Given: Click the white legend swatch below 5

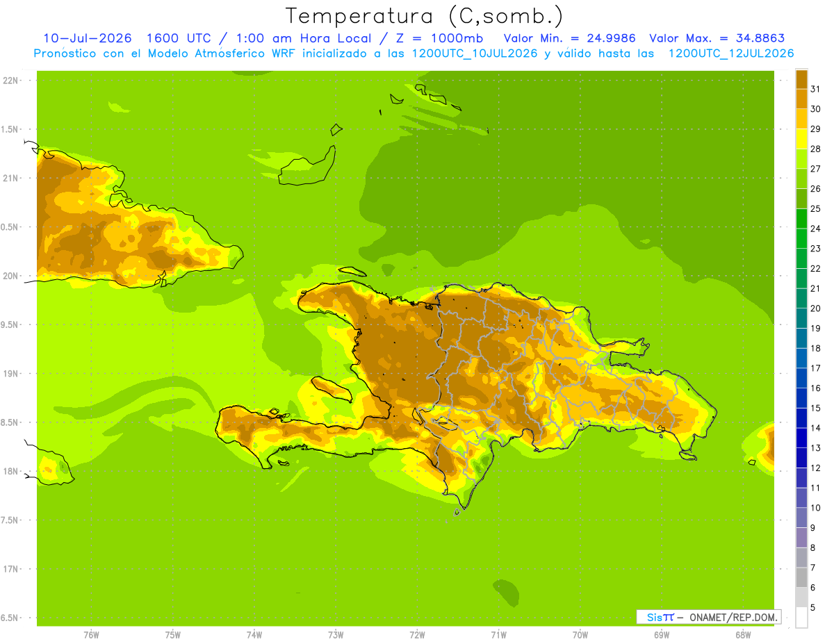Looking at the screenshot, I should 801,617.
